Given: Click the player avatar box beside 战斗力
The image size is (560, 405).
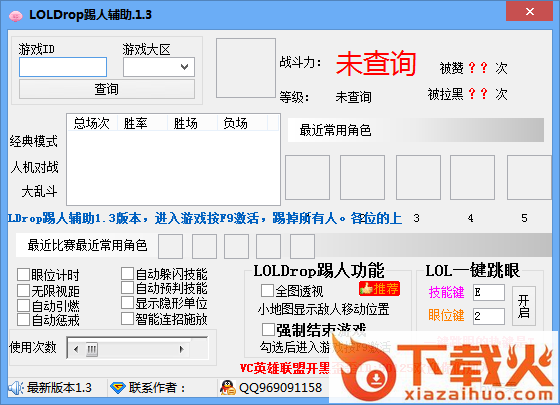Looking at the screenshot, I should 246,68.
